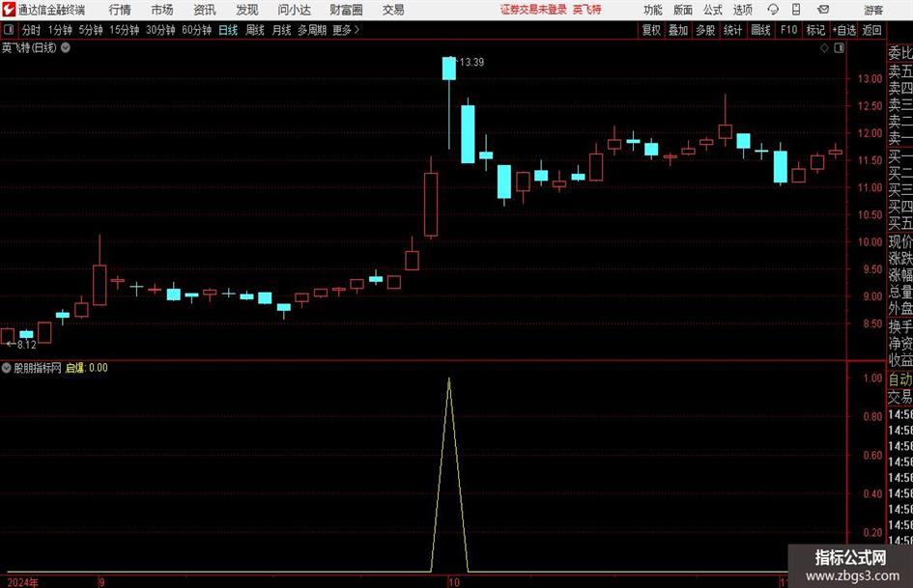Switch to 15分钟 period

[x=125, y=30]
